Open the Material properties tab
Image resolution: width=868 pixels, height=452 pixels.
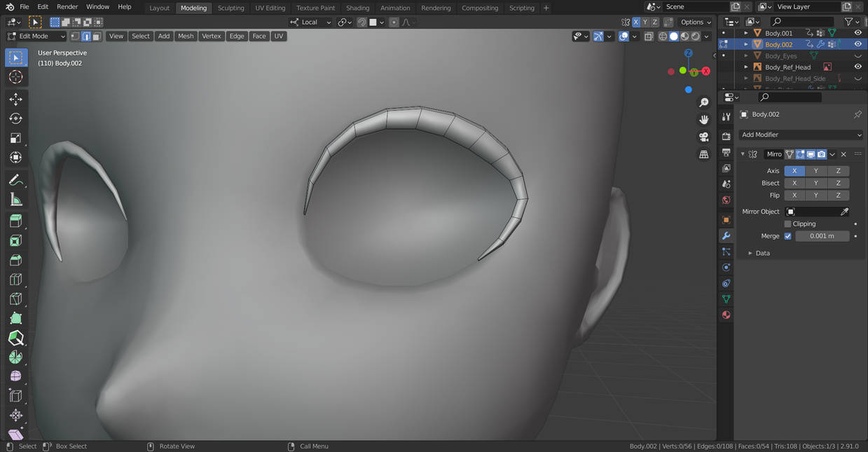[726, 315]
